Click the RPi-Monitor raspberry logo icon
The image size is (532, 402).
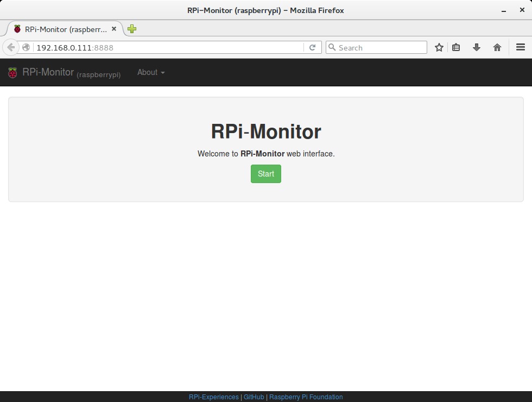[x=12, y=72]
